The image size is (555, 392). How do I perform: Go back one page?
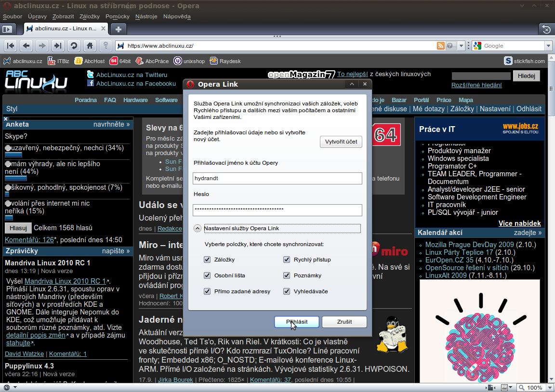26,46
